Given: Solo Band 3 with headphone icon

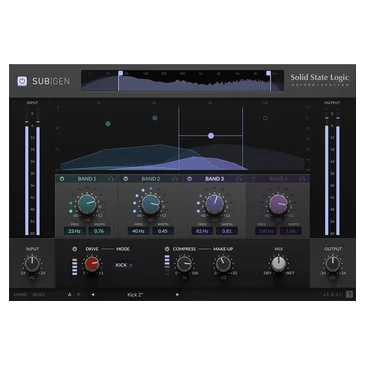Looking at the screenshot, I should click(x=238, y=179).
